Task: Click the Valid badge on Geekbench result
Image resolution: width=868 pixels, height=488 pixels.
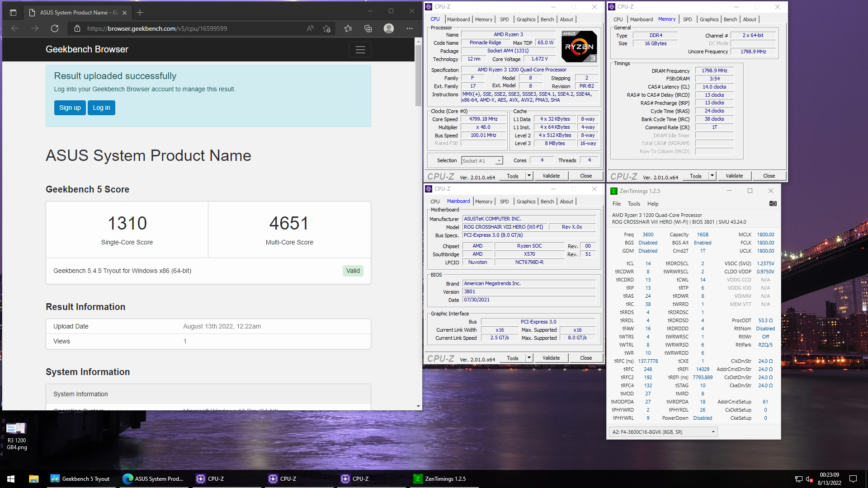Action: click(x=353, y=271)
